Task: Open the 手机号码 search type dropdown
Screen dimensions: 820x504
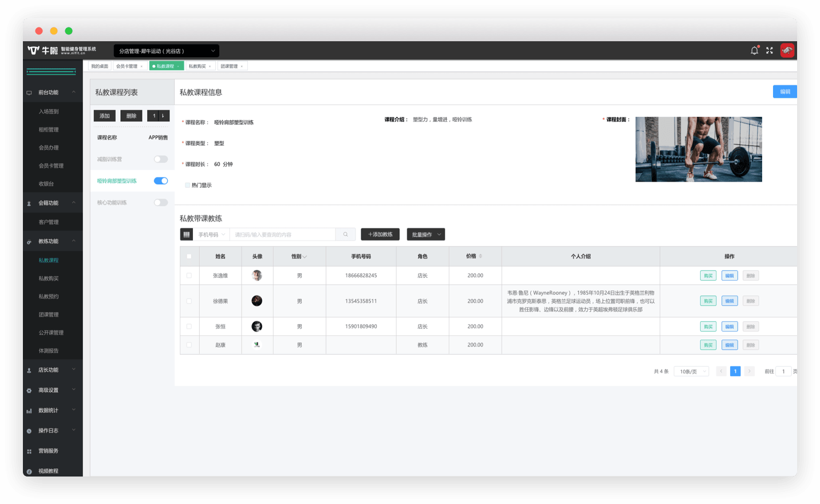Action: (x=211, y=234)
